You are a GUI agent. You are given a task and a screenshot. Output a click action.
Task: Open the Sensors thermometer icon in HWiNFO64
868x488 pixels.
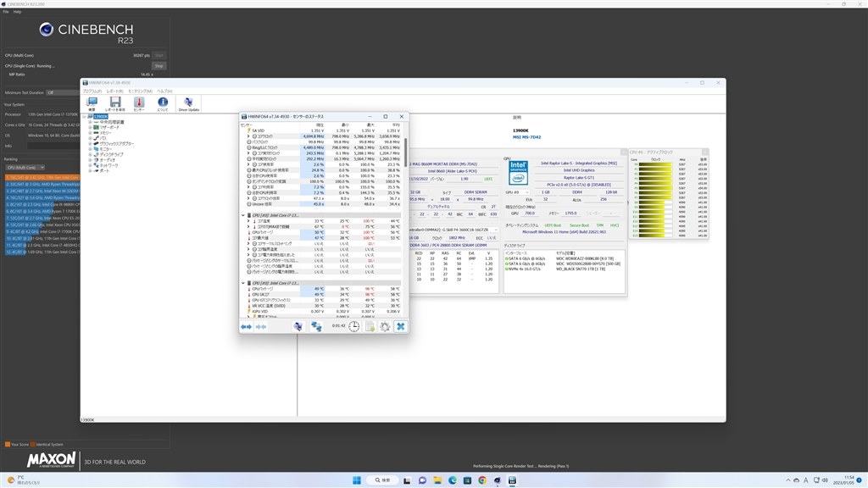[139, 103]
